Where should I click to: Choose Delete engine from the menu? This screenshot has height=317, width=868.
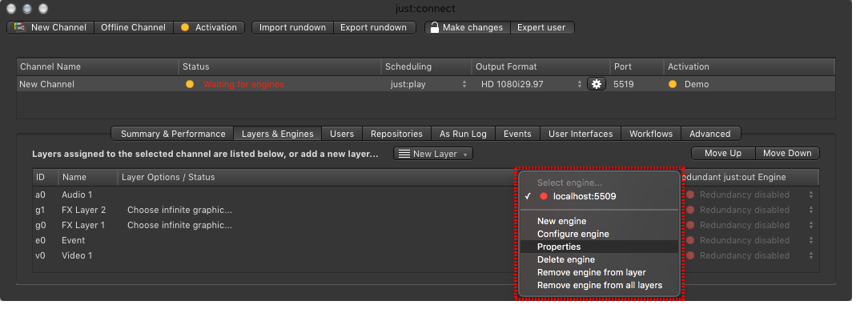click(x=600, y=259)
